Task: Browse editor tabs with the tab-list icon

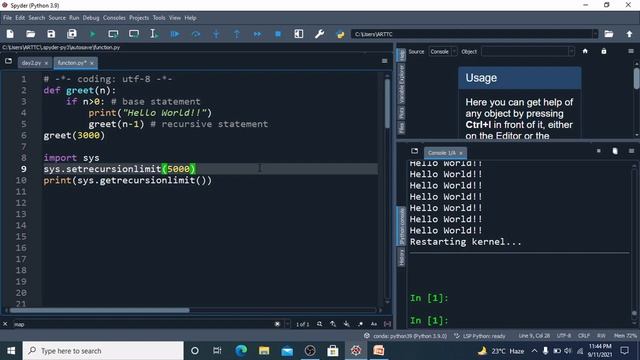Action: point(8,61)
